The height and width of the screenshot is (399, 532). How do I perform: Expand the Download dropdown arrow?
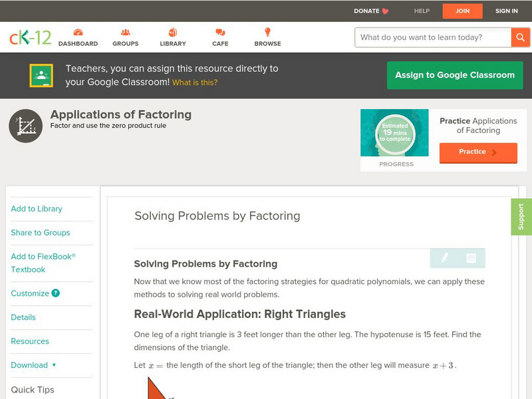tap(54, 365)
